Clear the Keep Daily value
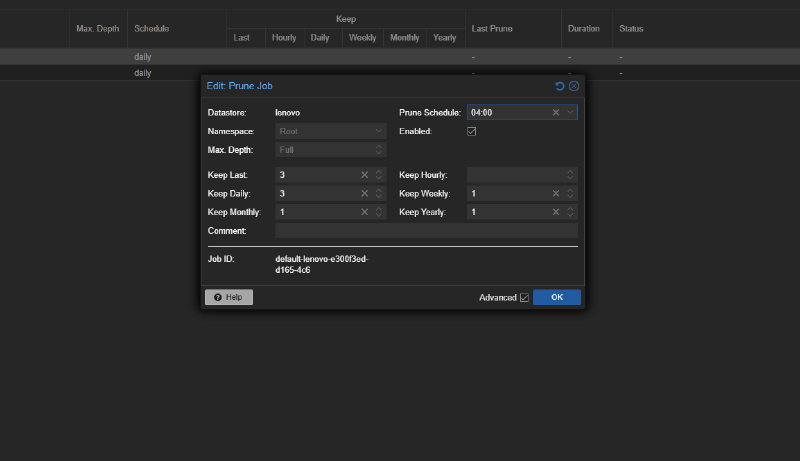 click(x=364, y=194)
